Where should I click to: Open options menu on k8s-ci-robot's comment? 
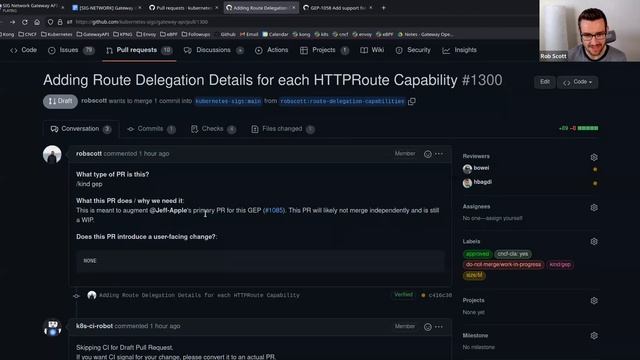point(439,327)
